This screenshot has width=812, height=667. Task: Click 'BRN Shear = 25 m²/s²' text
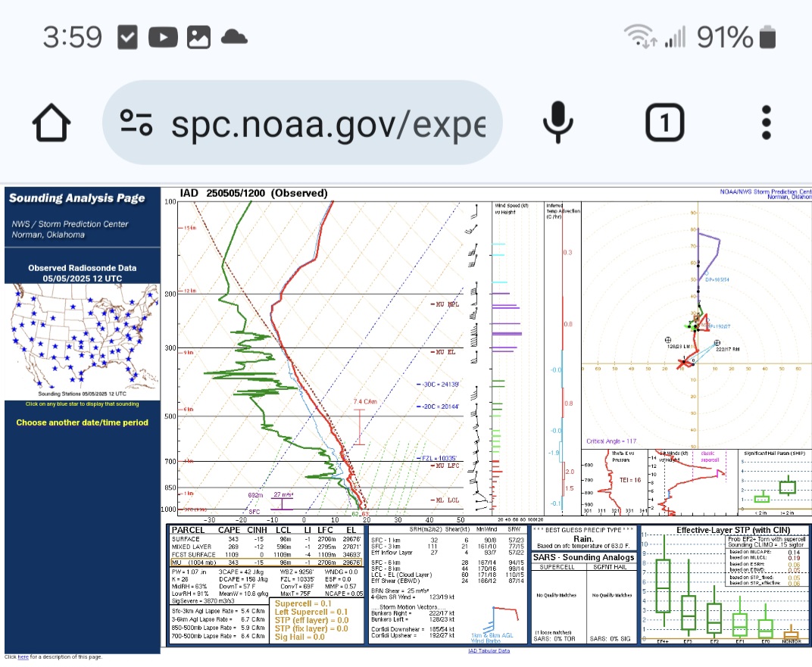click(x=398, y=591)
